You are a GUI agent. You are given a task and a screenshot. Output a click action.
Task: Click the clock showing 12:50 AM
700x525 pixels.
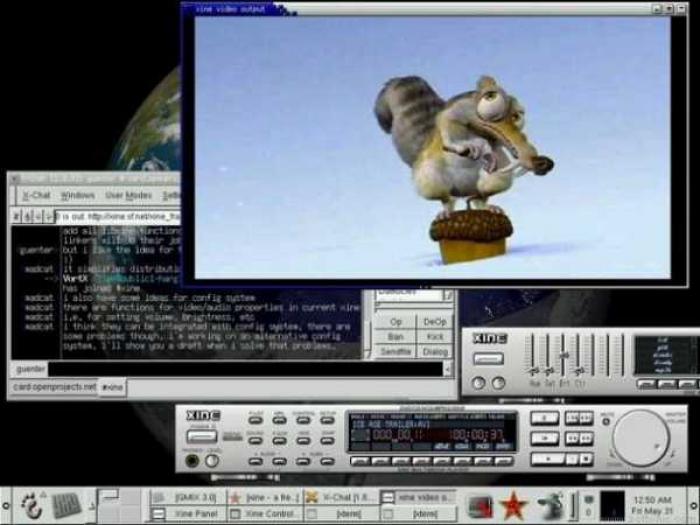(x=652, y=505)
